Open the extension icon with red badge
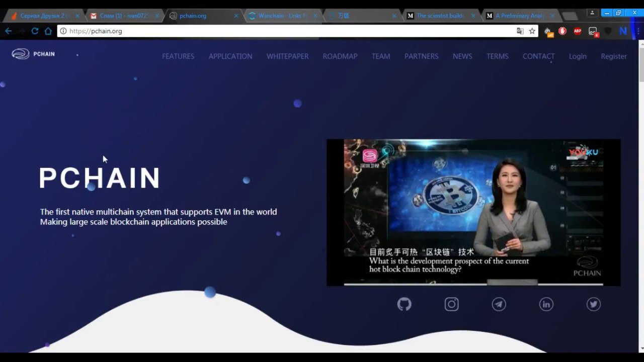Screen dimensions: 644x362 pos(593,32)
